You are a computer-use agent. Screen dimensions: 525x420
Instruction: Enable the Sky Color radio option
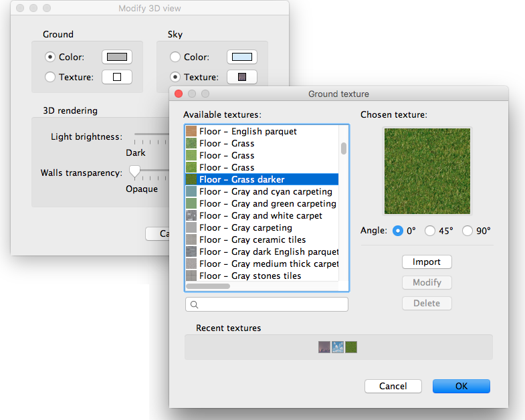175,57
